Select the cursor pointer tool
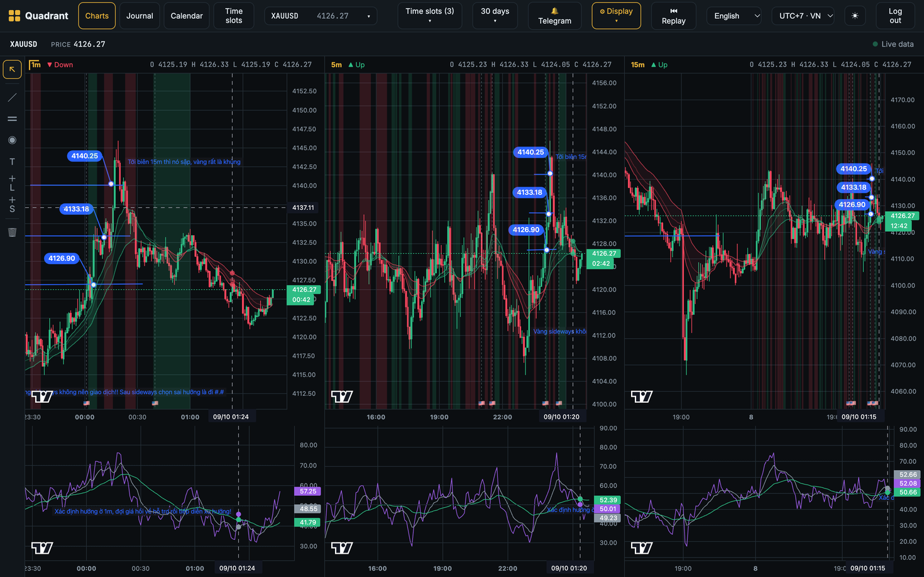 tap(12, 69)
